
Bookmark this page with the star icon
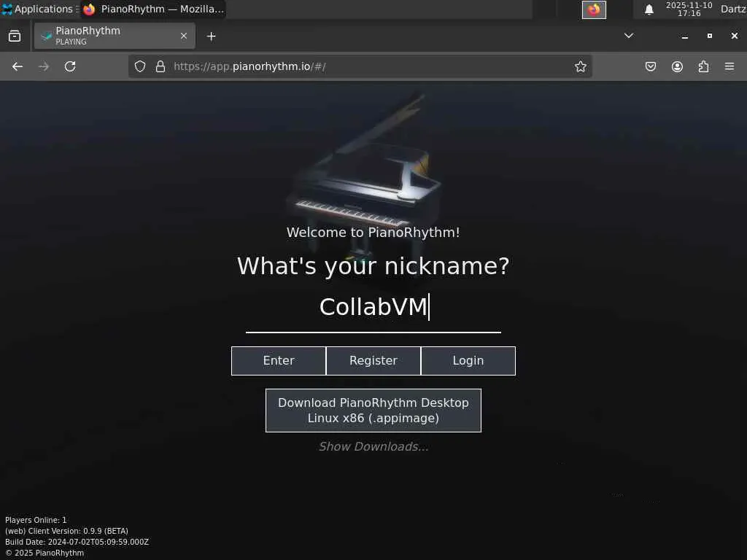580,66
